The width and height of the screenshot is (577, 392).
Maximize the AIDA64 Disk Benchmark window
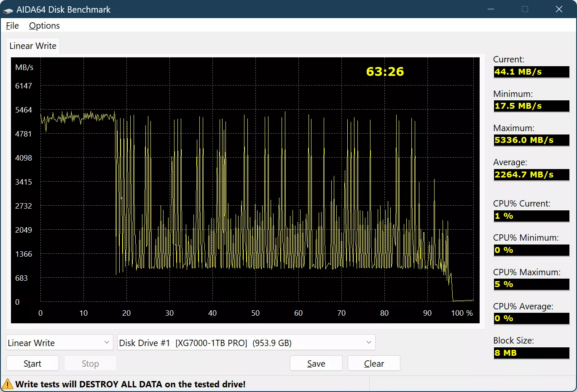coord(525,9)
